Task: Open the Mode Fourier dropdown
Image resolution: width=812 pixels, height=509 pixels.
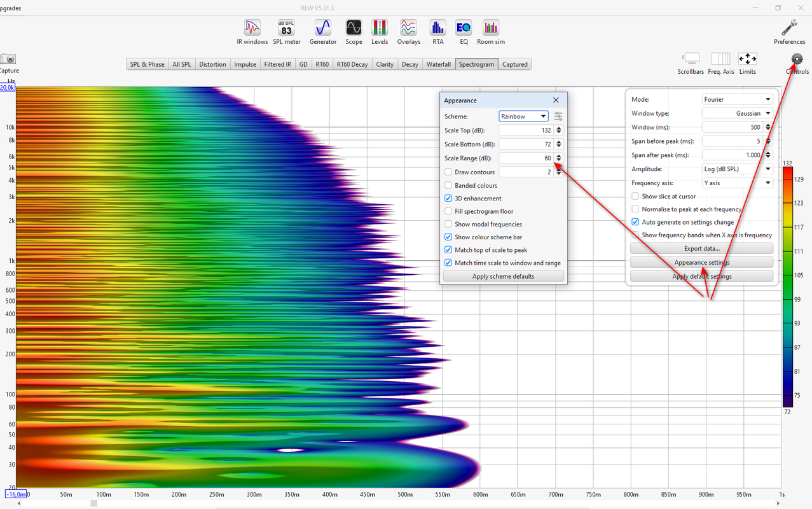Action: [x=738, y=99]
